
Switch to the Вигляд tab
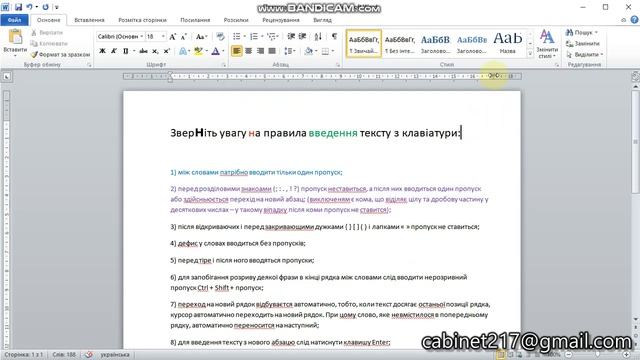click(x=322, y=20)
